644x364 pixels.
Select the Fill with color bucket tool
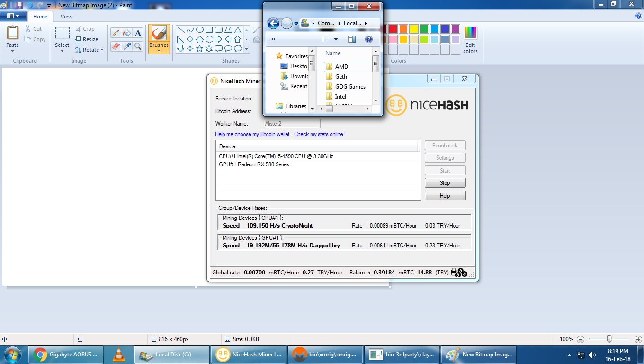click(126, 33)
